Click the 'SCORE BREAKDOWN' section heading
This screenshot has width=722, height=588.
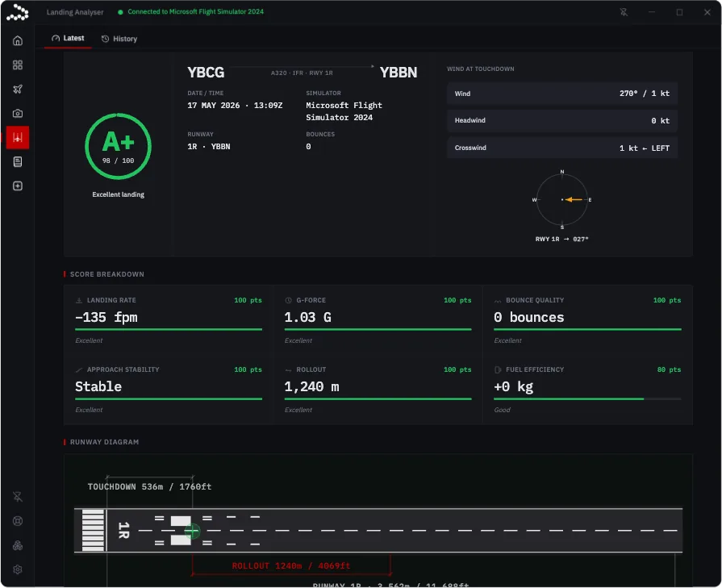point(106,274)
